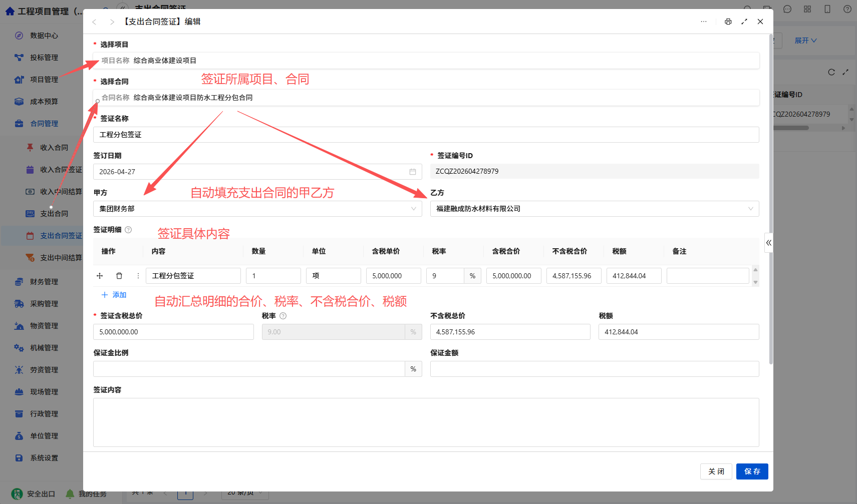
Task: Click 签证含税总价 field
Action: pyautogui.click(x=173, y=332)
